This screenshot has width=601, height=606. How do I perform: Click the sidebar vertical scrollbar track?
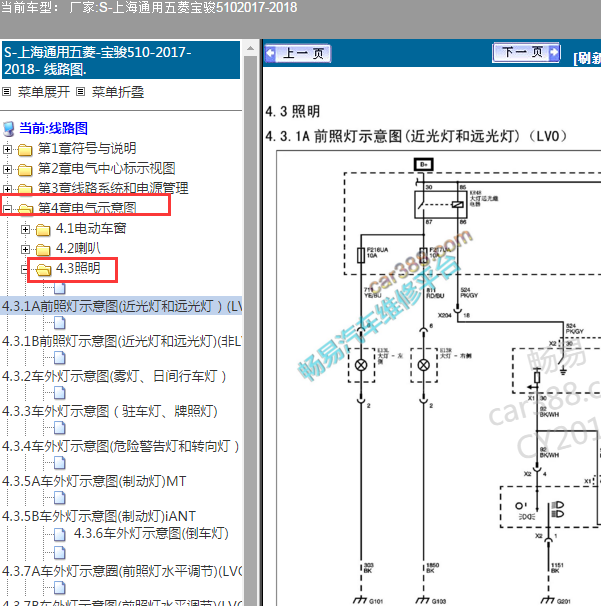point(250,331)
